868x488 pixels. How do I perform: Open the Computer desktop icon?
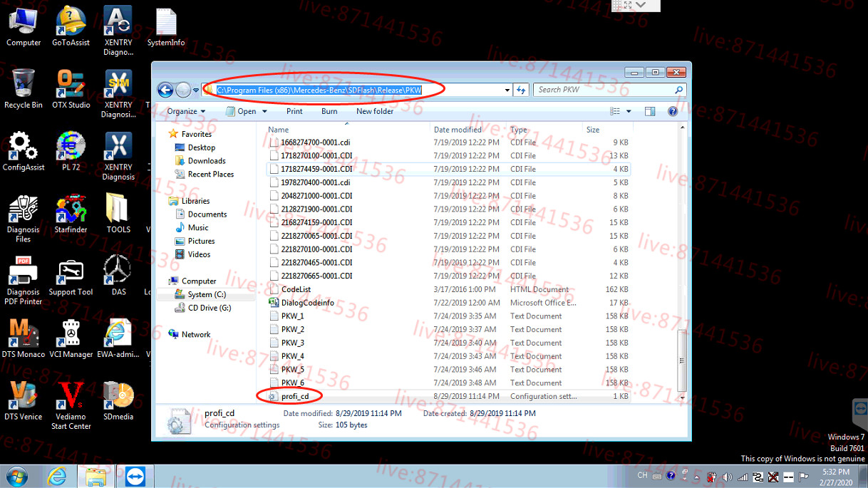point(23,26)
